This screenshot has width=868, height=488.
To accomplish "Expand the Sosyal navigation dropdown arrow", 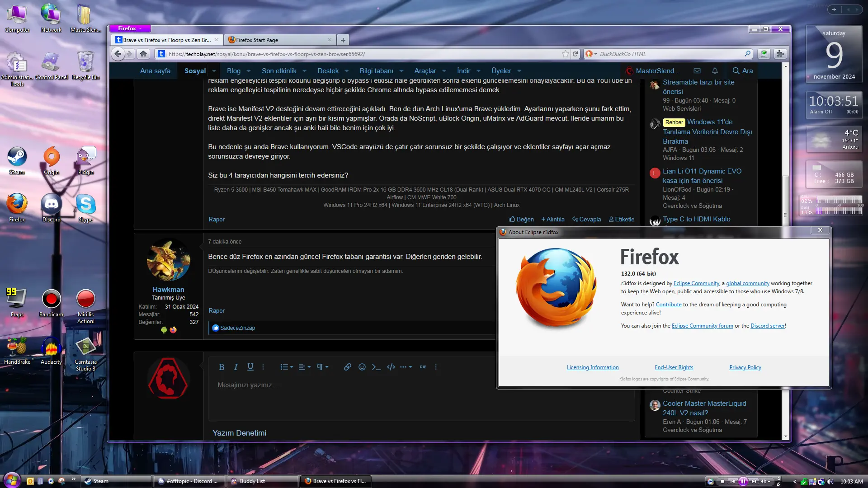I will coord(214,71).
